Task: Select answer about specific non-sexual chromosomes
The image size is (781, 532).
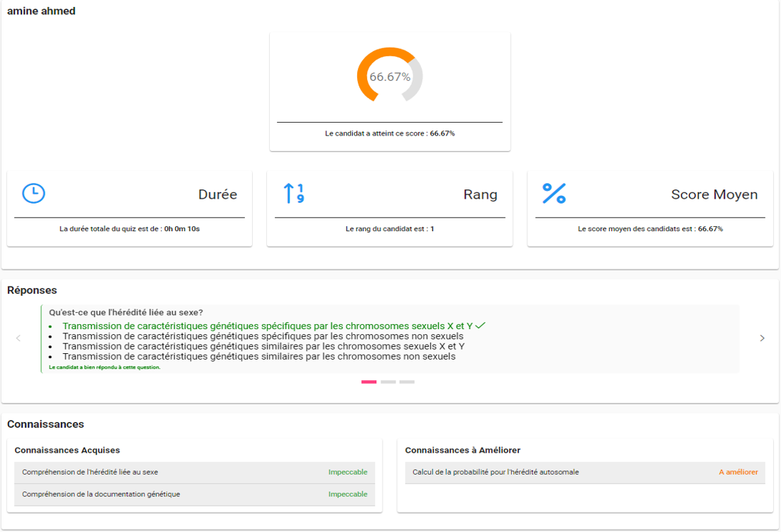Action: coord(263,336)
